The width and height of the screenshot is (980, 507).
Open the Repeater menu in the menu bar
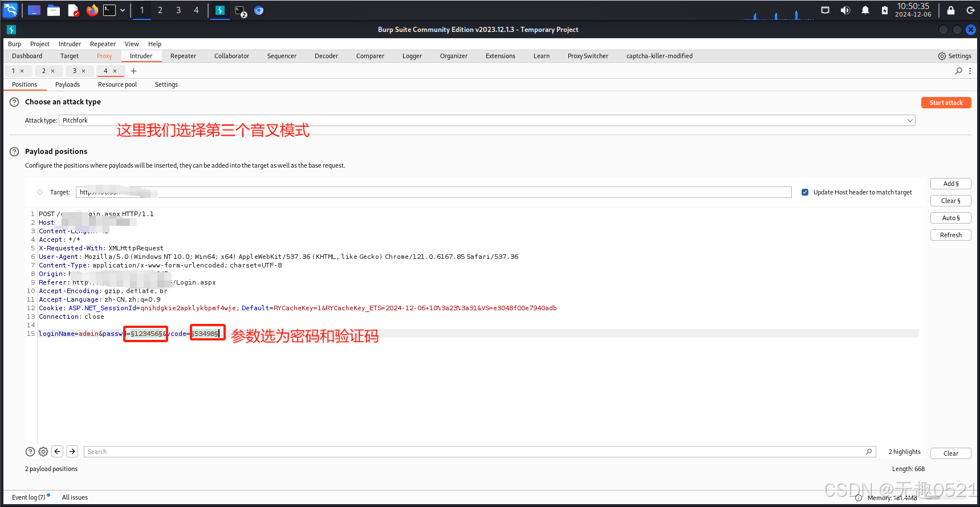point(103,44)
